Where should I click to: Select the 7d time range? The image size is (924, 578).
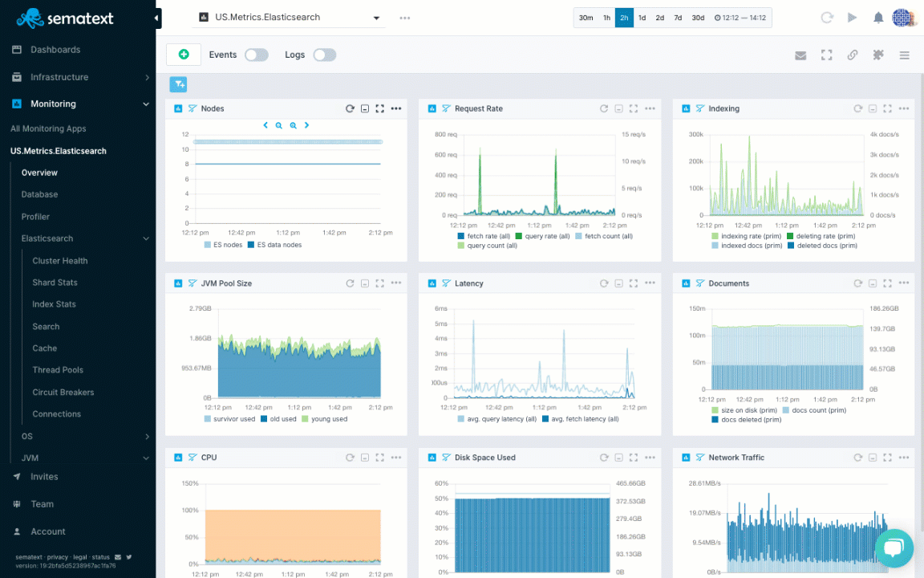click(x=678, y=18)
